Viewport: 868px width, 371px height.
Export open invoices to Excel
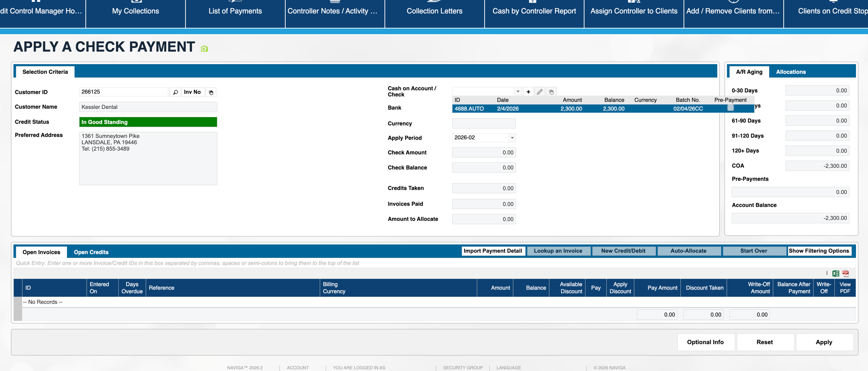pos(836,273)
